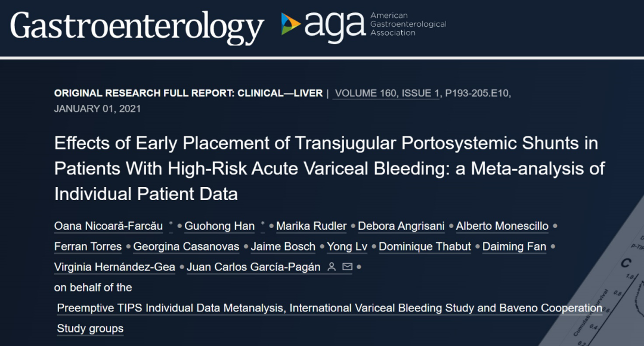Click the author profile person icon
The height and width of the screenshot is (346, 644).
pyautogui.click(x=332, y=267)
